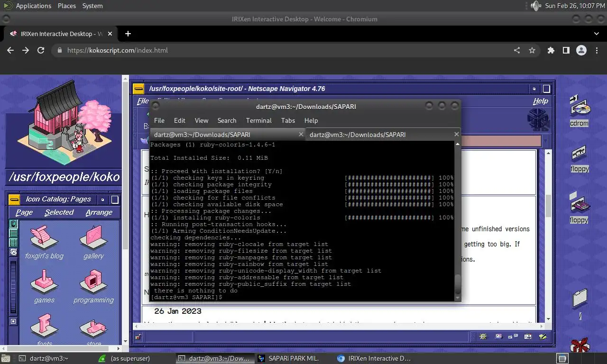Open the terminal Terminal menu
The image size is (607, 364).
click(x=258, y=120)
